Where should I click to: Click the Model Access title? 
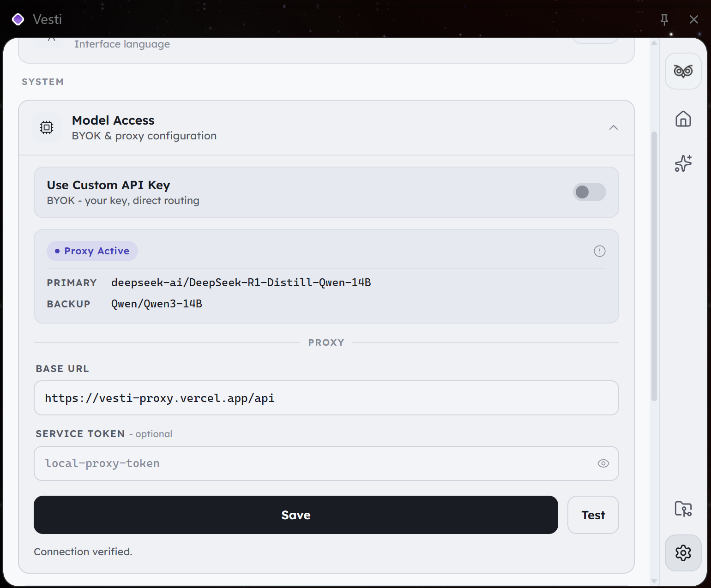tap(113, 120)
